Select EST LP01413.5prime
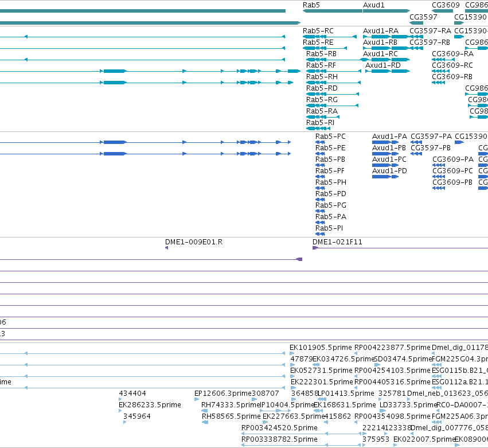The height and width of the screenshot is (448, 488). 346,394
